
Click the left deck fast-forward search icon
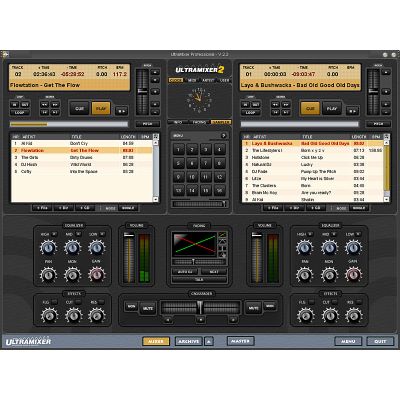pyautogui.click(x=55, y=104)
